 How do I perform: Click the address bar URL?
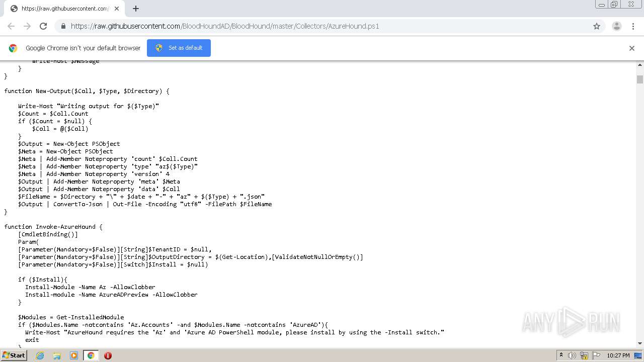pos(225,26)
